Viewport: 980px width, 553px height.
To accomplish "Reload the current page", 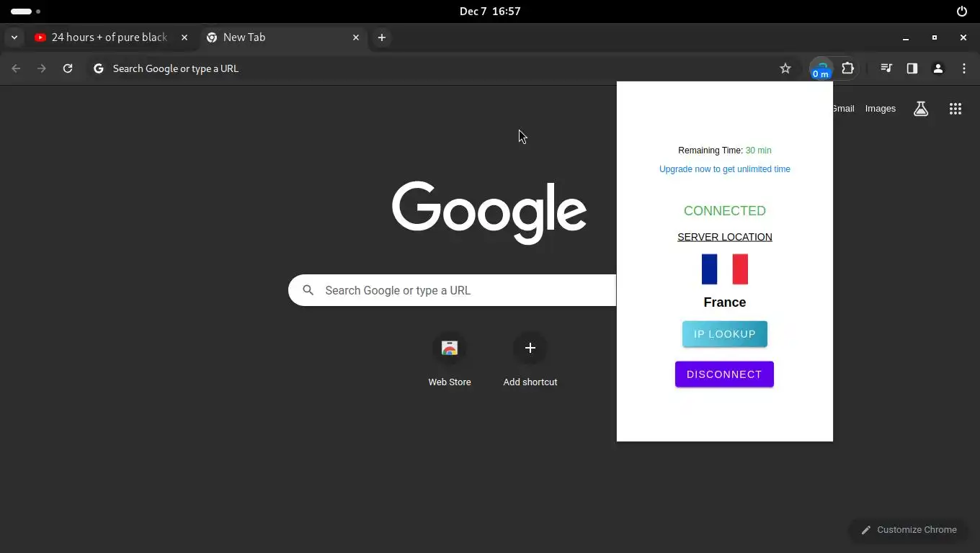I will [x=68, y=68].
